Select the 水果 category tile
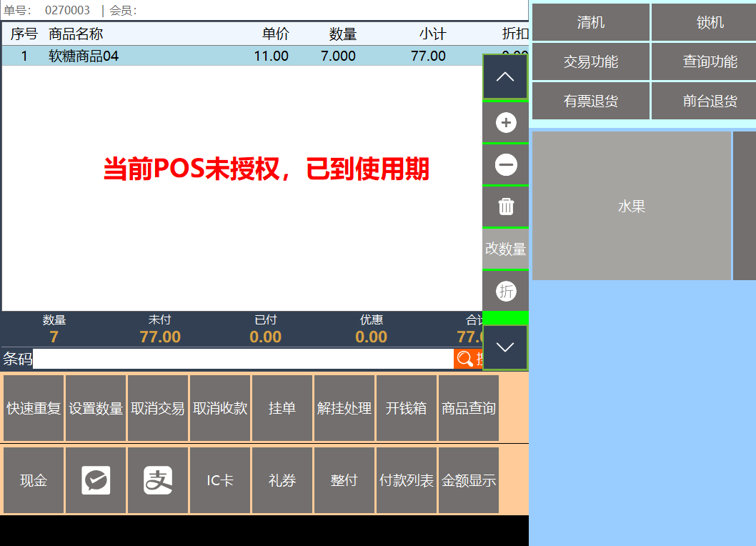The image size is (756, 546). (632, 207)
